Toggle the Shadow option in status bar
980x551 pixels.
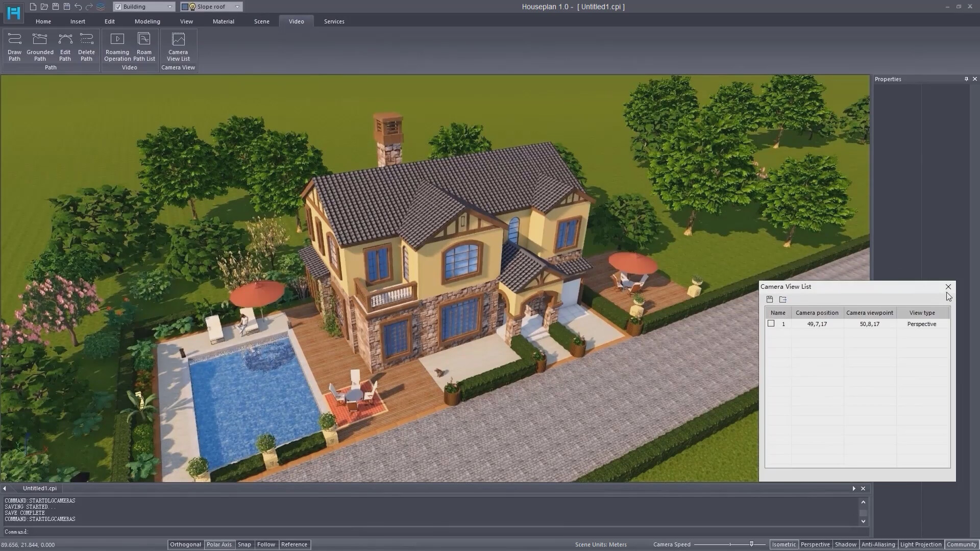(845, 544)
